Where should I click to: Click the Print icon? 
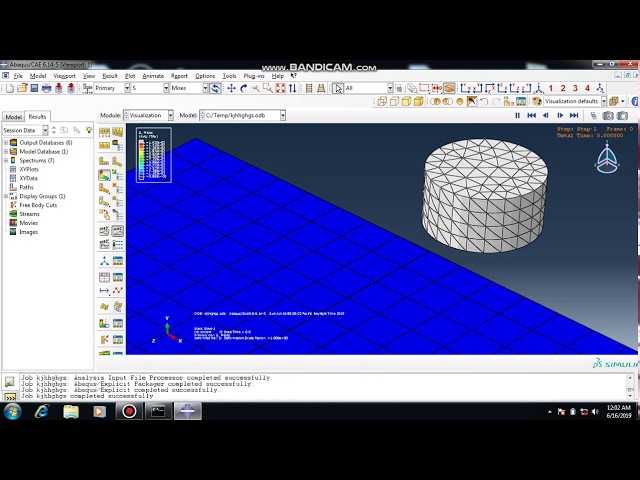click(x=46, y=88)
